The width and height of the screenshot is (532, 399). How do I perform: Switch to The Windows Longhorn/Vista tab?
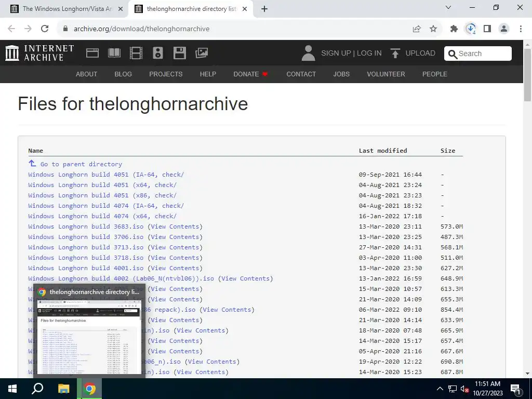tap(67, 9)
